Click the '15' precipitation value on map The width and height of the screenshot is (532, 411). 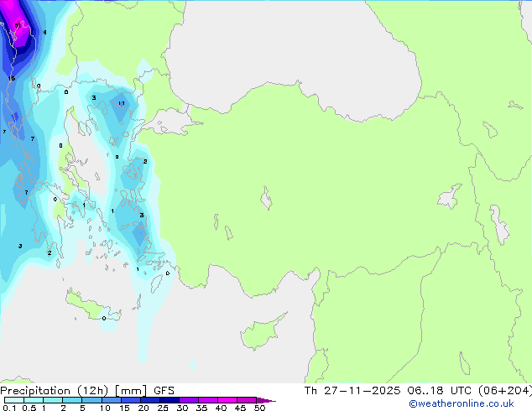tap(12, 79)
